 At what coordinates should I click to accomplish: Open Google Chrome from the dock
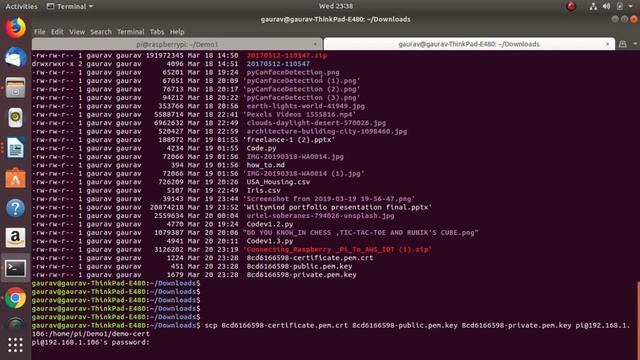(16, 298)
